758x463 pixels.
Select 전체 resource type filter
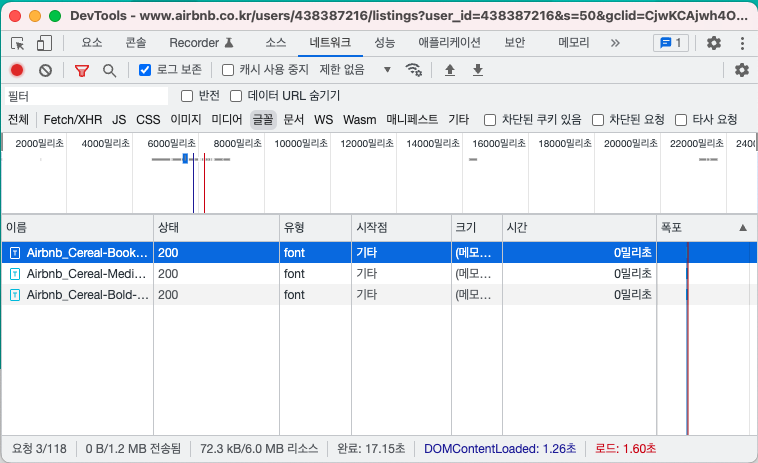point(18,120)
